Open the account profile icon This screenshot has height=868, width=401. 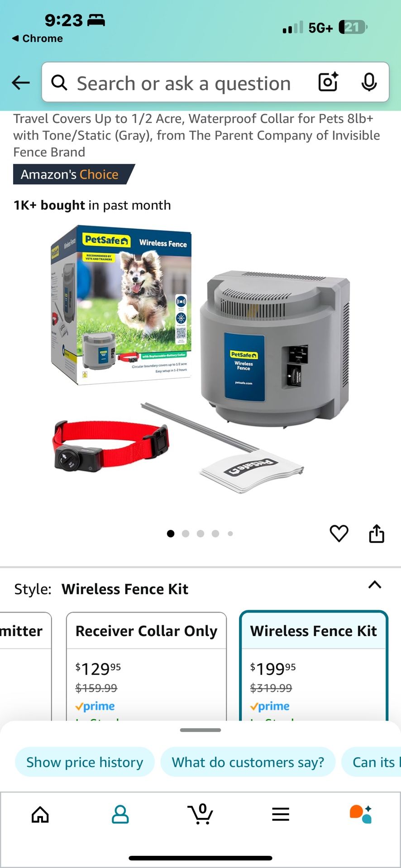tap(120, 815)
